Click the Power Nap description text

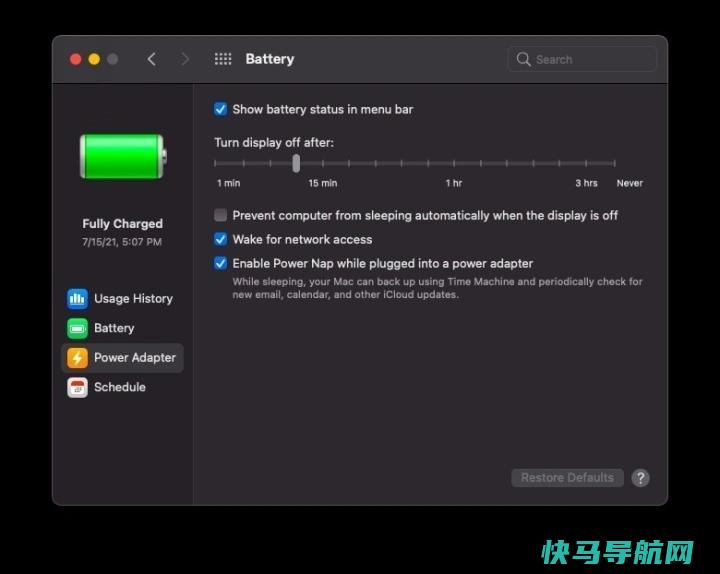(438, 288)
